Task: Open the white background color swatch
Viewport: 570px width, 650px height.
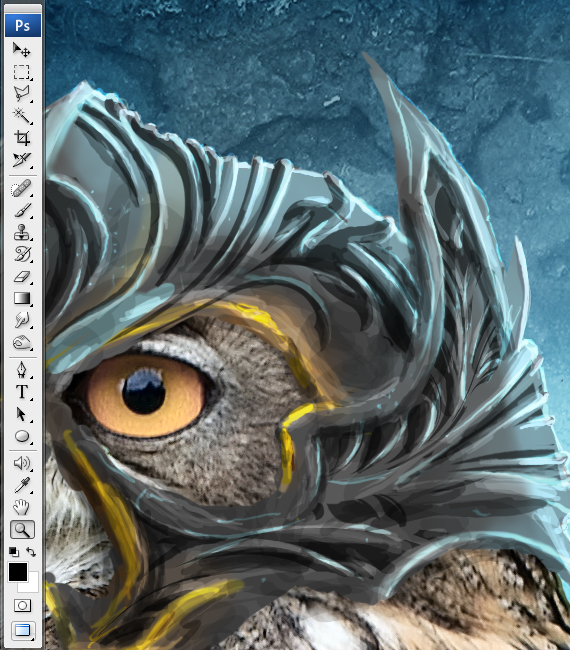Action: pos(33,585)
